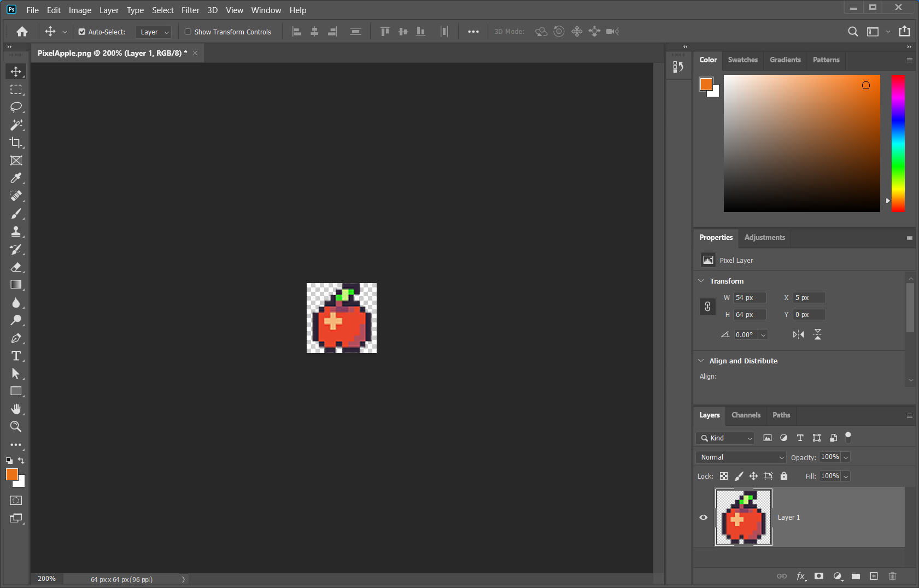
Task: Open the Opacity slider dropdown
Action: [x=846, y=457]
